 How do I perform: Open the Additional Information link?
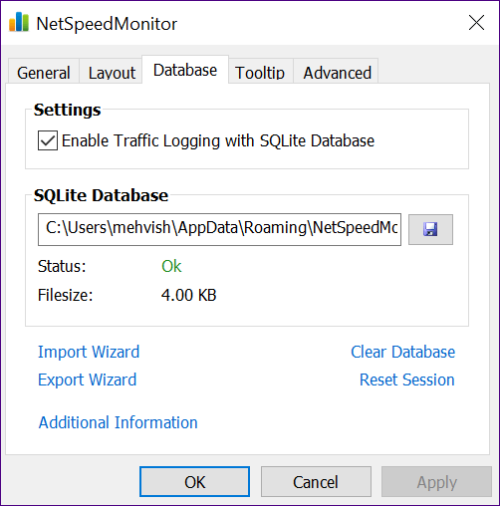pos(118,422)
